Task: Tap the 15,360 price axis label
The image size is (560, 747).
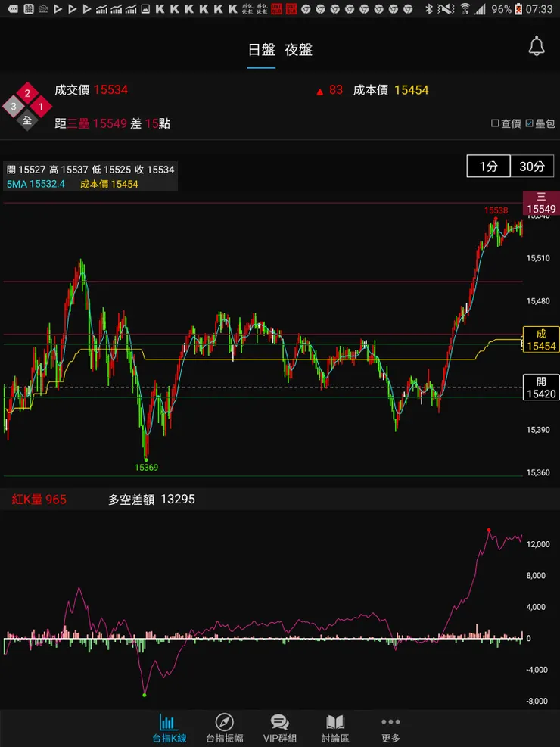Action: coord(537,472)
